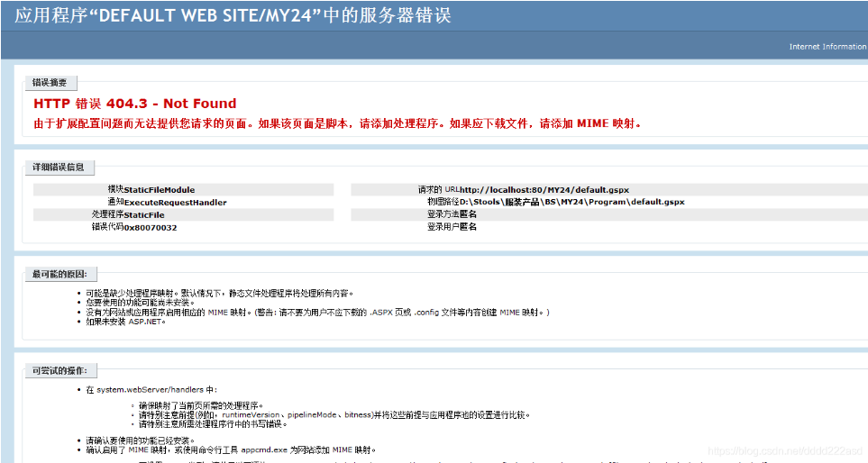This screenshot has width=868, height=463.
Task: Click the sub-bullet '请特别注意所需处理程序行中的书写错误'
Action: tap(213, 424)
